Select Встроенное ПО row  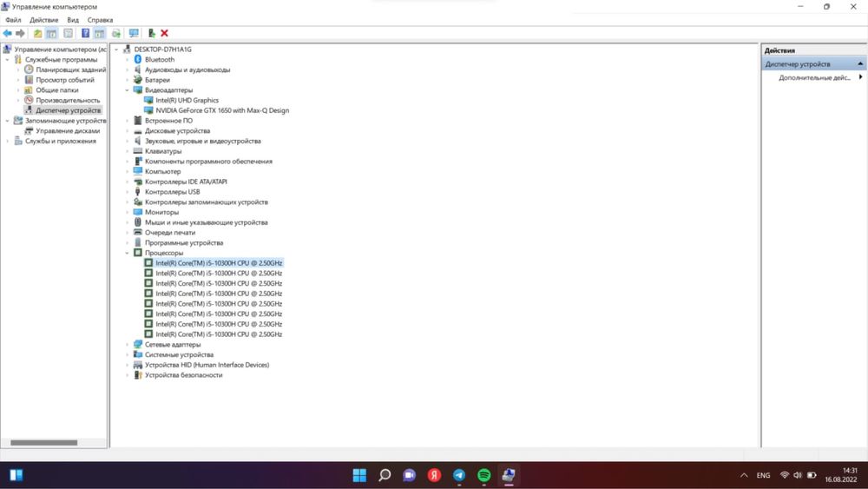click(169, 120)
